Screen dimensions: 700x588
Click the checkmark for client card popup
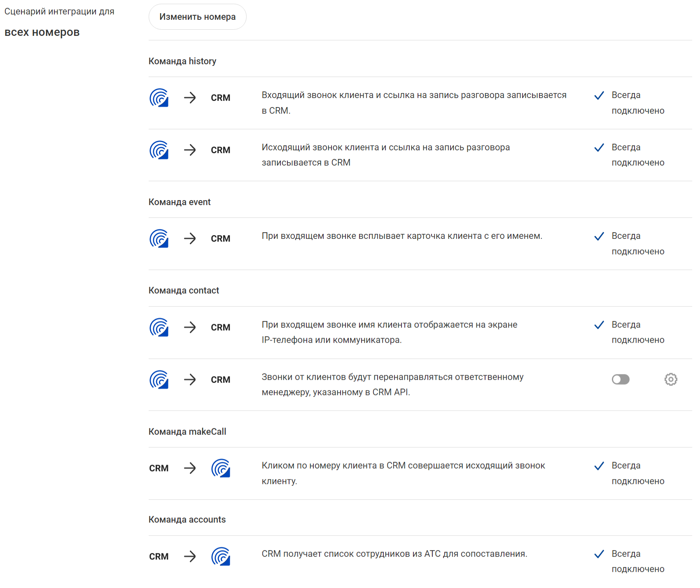coord(599,236)
